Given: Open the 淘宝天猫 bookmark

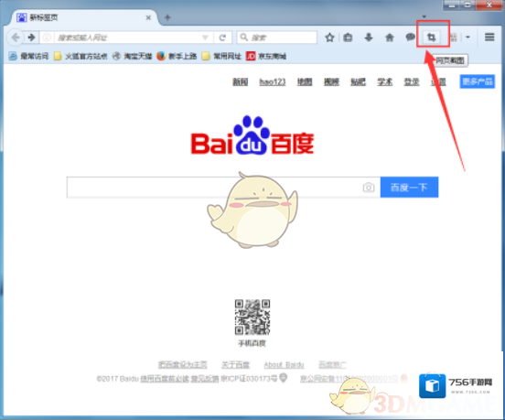Looking at the screenshot, I should pos(132,57).
